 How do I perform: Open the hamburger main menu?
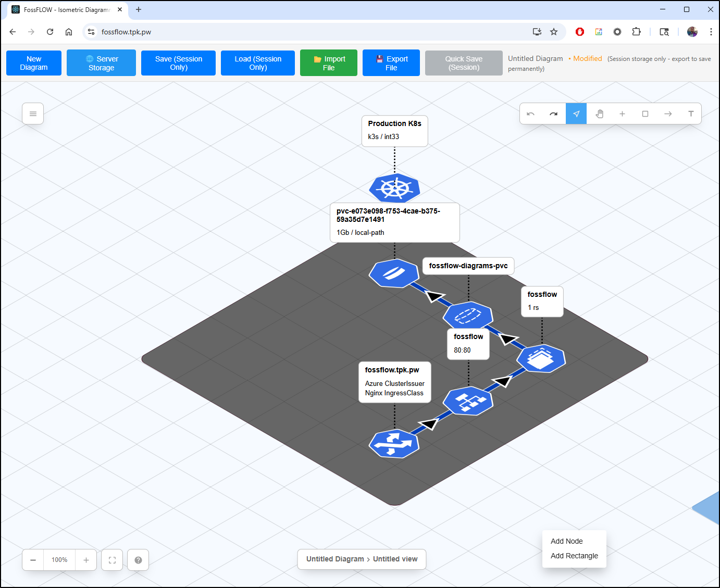(33, 113)
